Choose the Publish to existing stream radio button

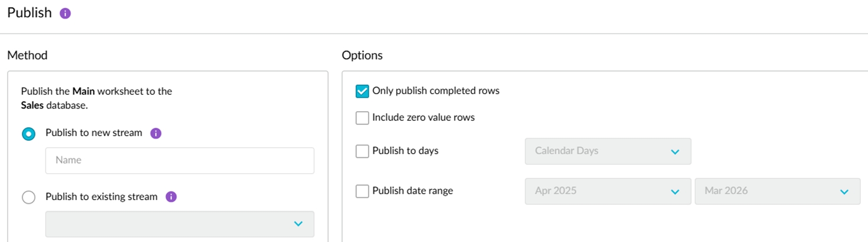click(x=29, y=198)
